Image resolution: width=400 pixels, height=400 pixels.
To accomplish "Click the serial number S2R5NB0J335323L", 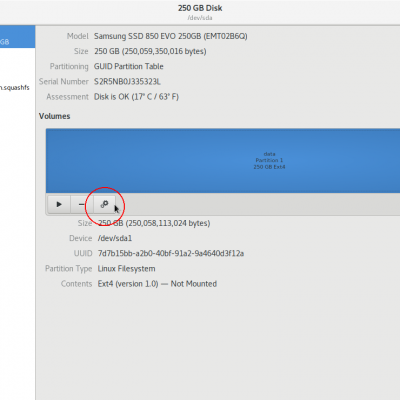I will pyautogui.click(x=127, y=82).
